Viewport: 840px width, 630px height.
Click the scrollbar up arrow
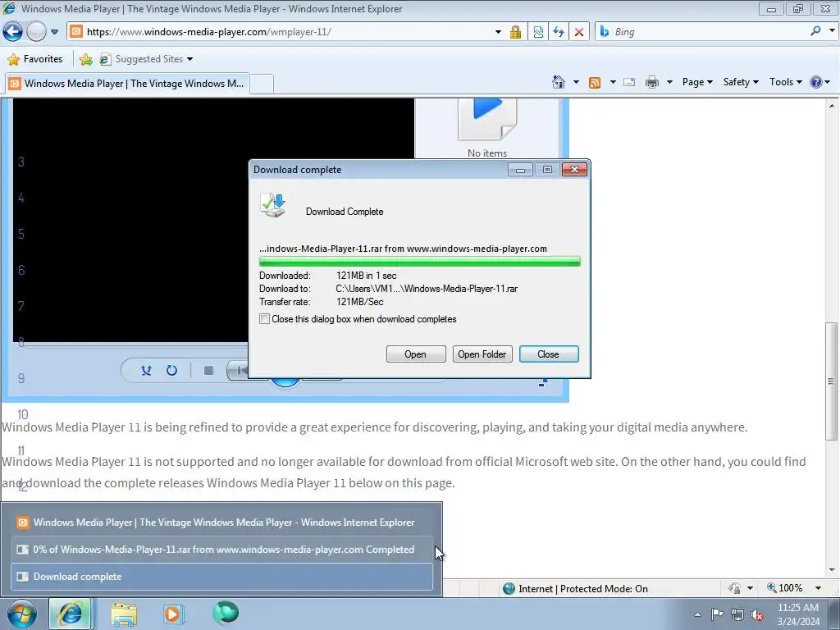[831, 106]
